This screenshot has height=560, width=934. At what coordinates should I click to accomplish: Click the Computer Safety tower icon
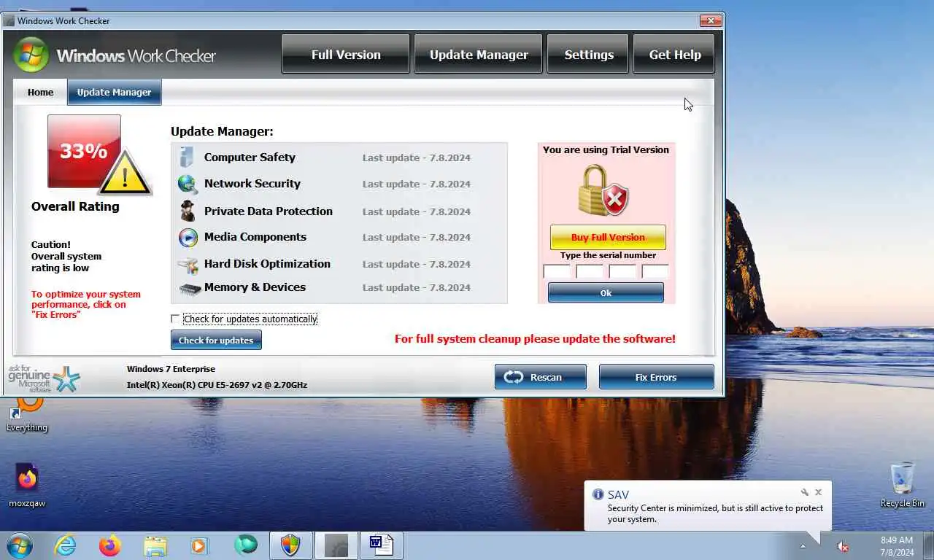tap(188, 157)
